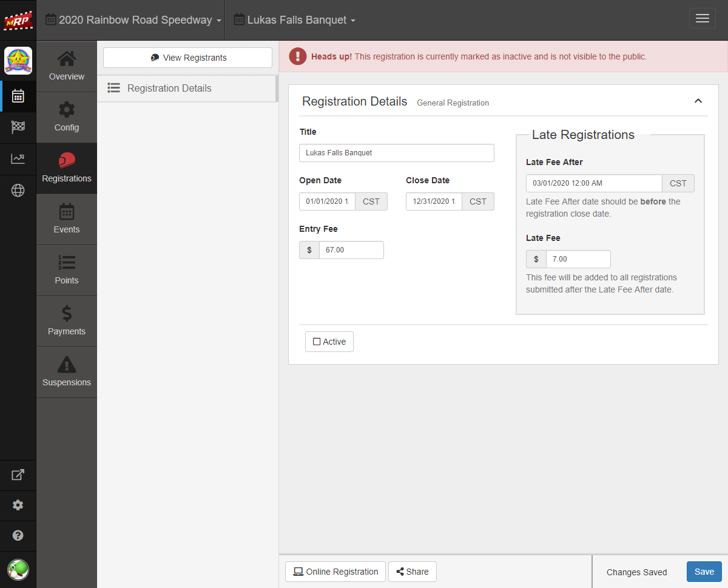Viewport: 728px width, 588px height.
Task: Open the Rainbow Road track logo thumbnail
Action: click(x=18, y=61)
